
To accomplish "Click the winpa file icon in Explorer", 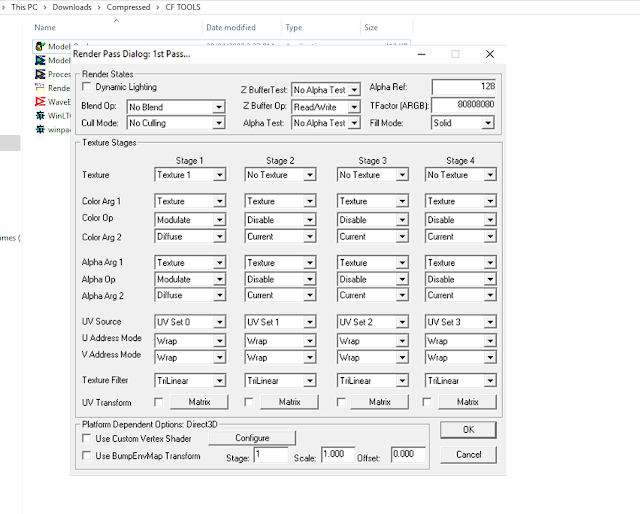I will (x=40, y=129).
